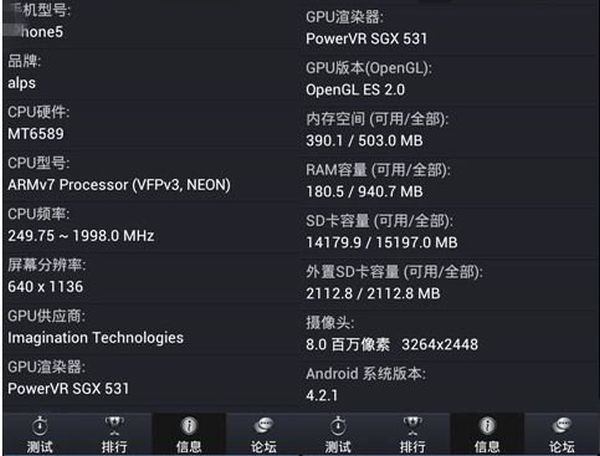Open the trophy 排行 icon in right screenshot

pyautogui.click(x=412, y=434)
